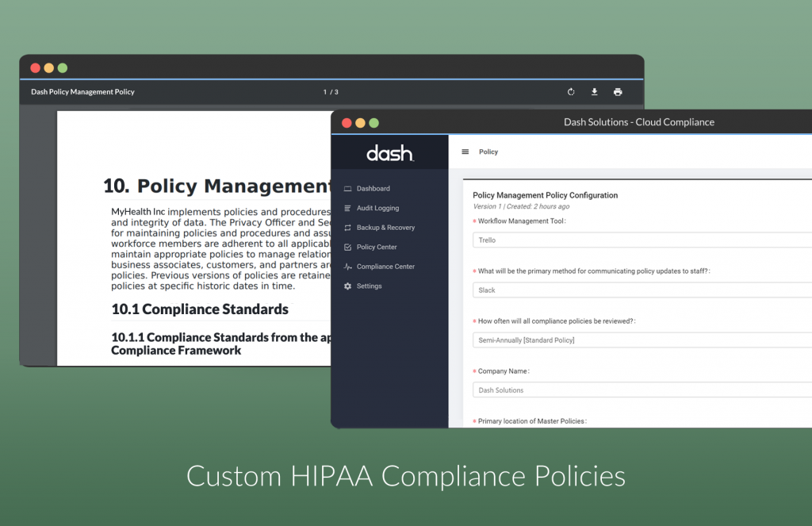Click the page number 1 / 3 indicator
This screenshot has width=812, height=526.
331,92
